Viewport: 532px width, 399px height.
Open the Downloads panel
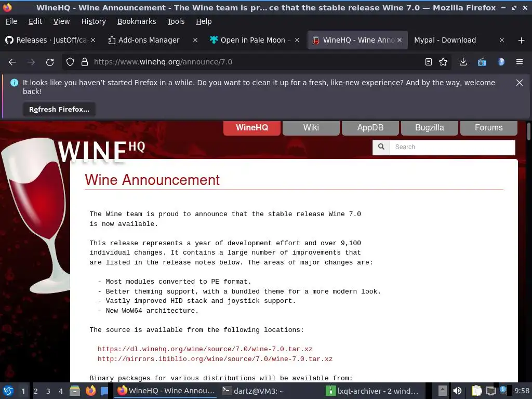coord(463,62)
